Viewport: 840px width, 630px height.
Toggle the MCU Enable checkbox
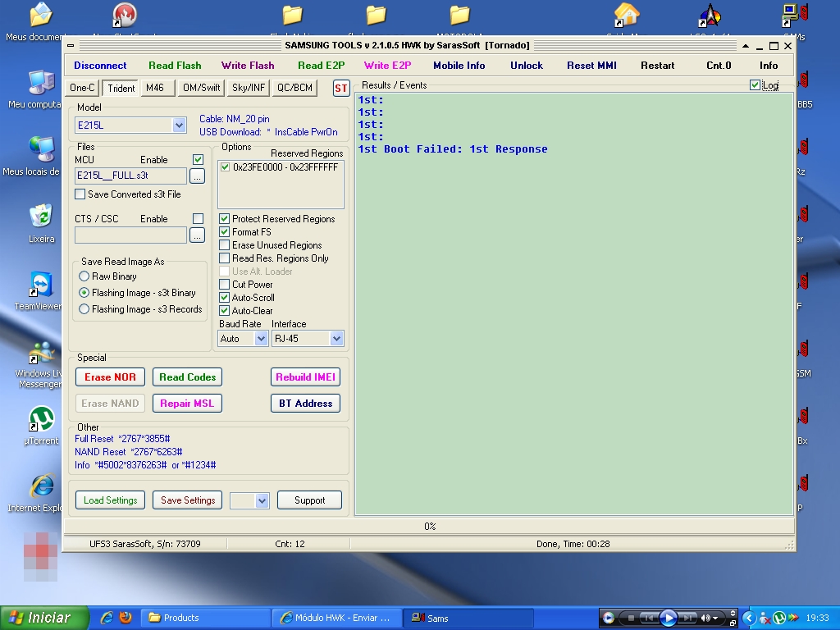[x=198, y=160]
